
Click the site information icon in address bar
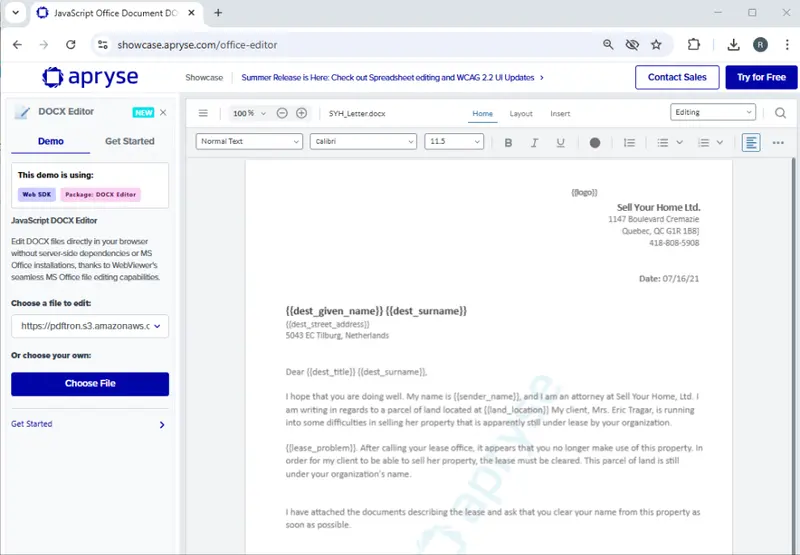pyautogui.click(x=103, y=44)
